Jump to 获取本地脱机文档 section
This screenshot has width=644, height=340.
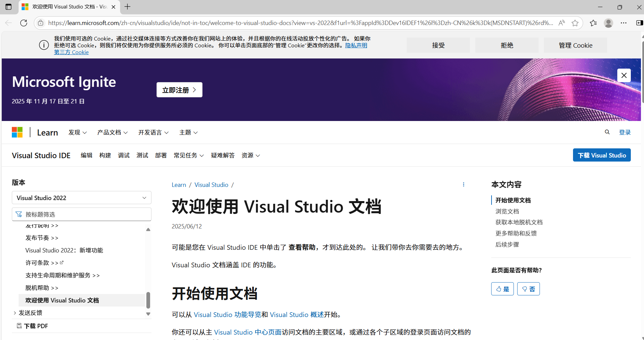tap(519, 222)
